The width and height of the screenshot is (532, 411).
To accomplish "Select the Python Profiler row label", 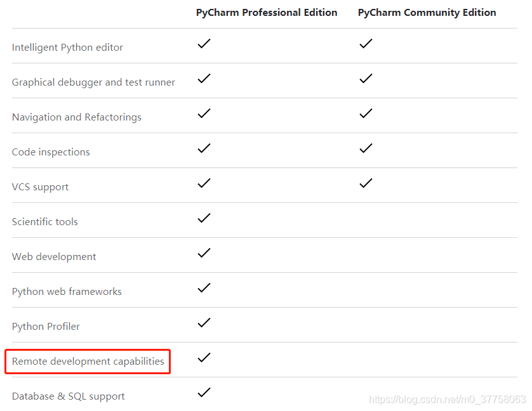I will click(x=46, y=327).
